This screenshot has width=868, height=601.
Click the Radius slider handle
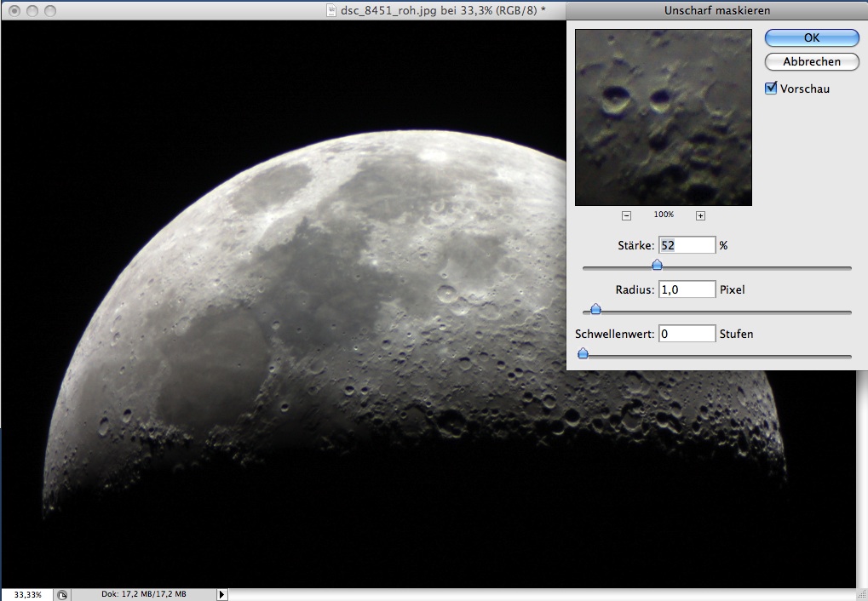tap(595, 309)
